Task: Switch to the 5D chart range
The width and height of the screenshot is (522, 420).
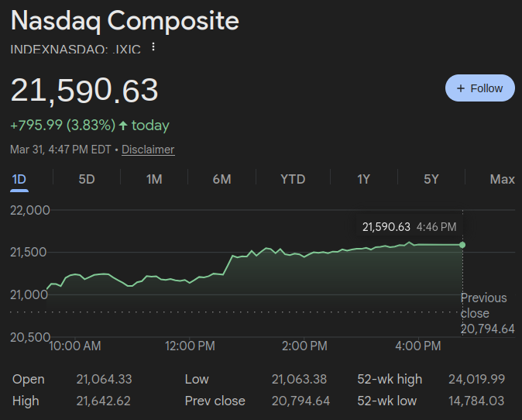Action: pos(87,180)
